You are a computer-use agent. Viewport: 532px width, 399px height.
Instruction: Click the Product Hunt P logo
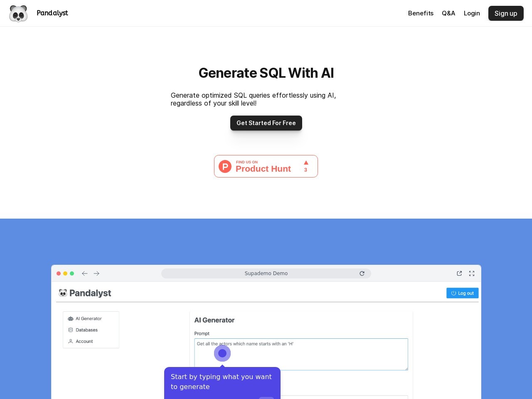click(225, 166)
